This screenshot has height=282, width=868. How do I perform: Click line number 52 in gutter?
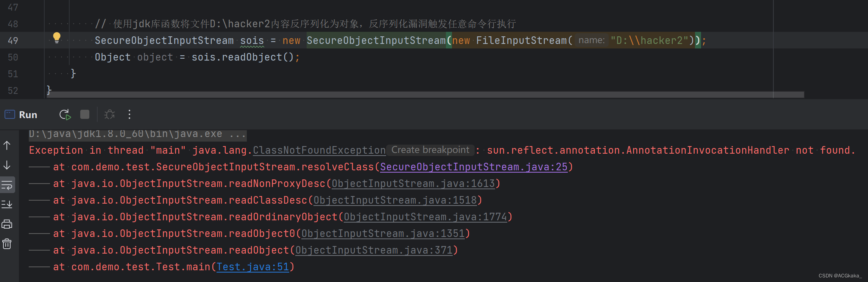click(x=13, y=90)
